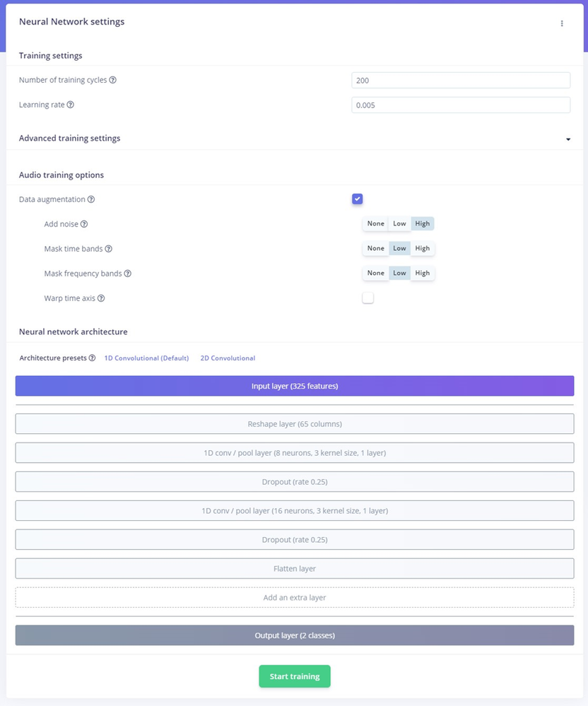Click the Add noise help icon
This screenshot has height=706, width=588.
point(83,224)
